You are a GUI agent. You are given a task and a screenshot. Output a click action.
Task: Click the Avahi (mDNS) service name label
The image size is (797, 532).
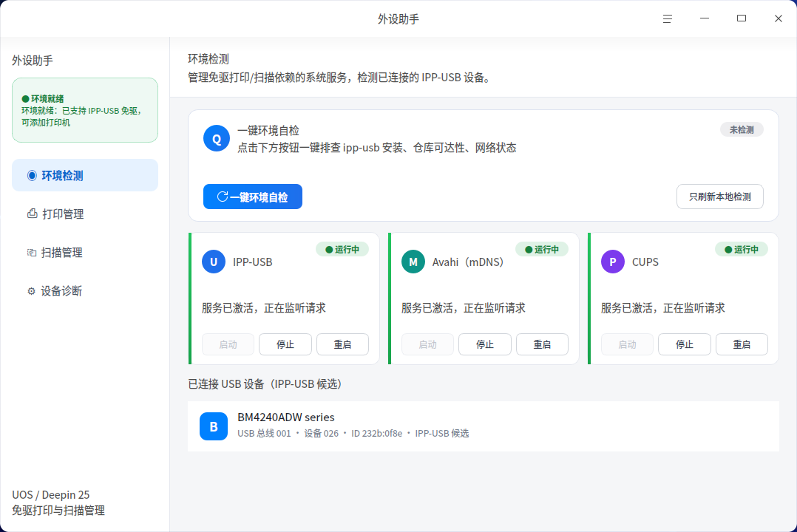[x=467, y=262]
